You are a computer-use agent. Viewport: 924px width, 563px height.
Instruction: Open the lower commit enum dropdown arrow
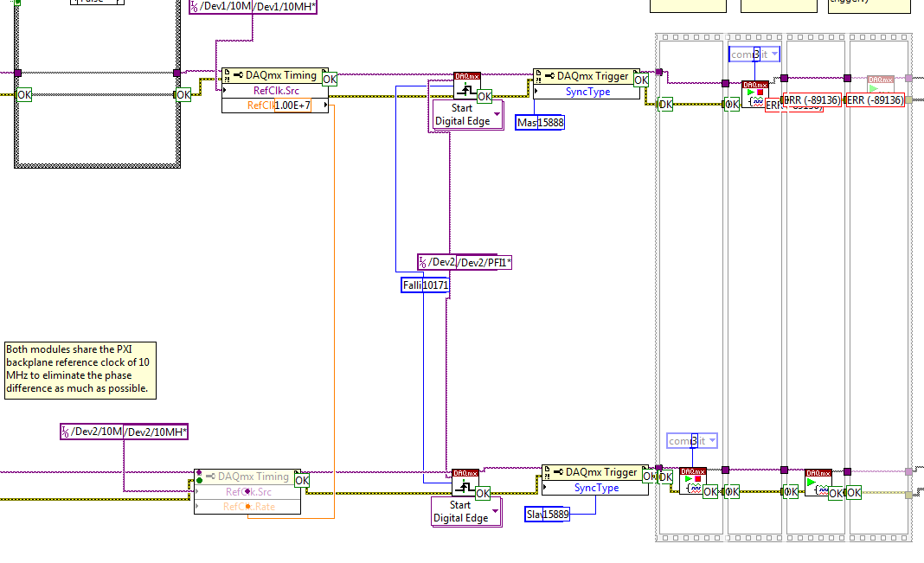tap(712, 440)
